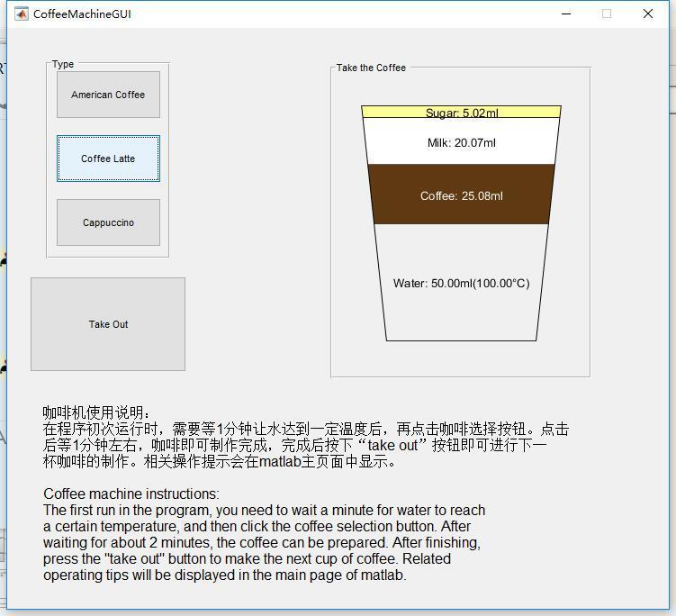Maximize the CoffeeMachineGUI window
The image size is (676, 616).
click(607, 14)
